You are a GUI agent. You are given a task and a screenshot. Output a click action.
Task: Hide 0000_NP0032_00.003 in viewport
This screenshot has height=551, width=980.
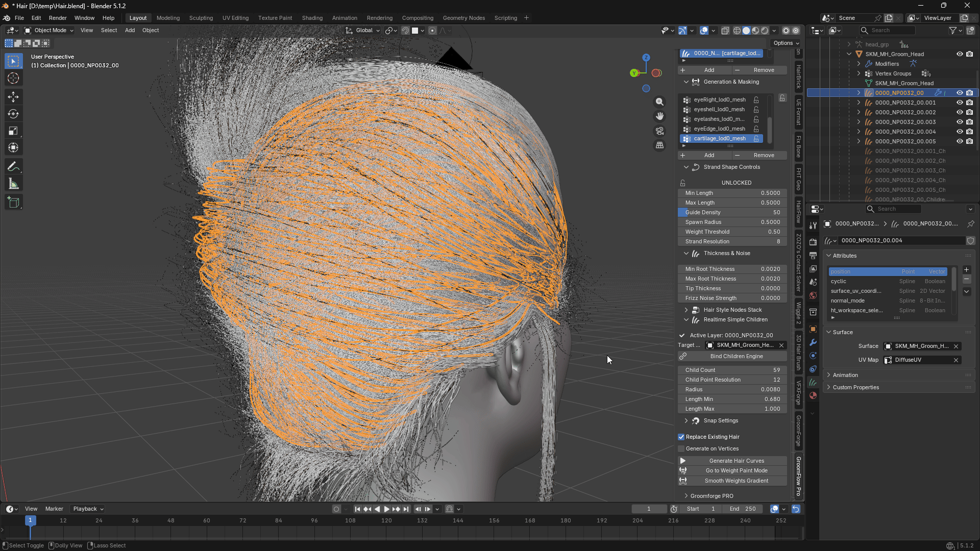[x=960, y=122]
